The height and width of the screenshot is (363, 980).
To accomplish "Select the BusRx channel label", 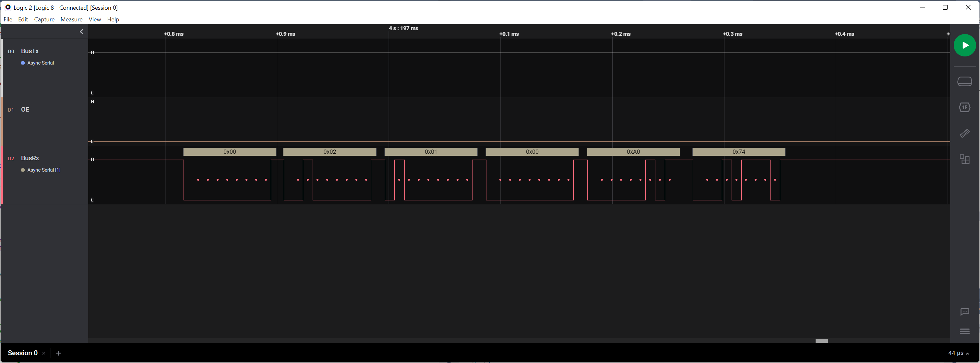I will pyautogui.click(x=30, y=158).
